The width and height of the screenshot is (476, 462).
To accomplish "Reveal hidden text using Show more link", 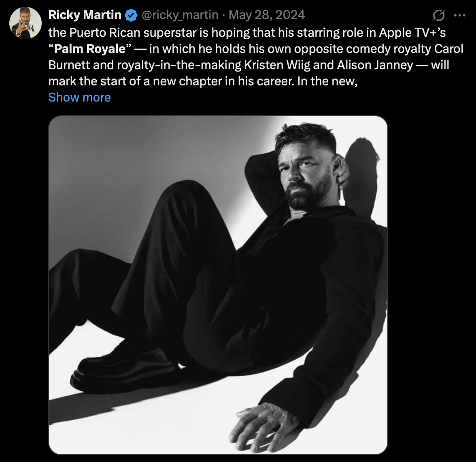I will tap(79, 97).
